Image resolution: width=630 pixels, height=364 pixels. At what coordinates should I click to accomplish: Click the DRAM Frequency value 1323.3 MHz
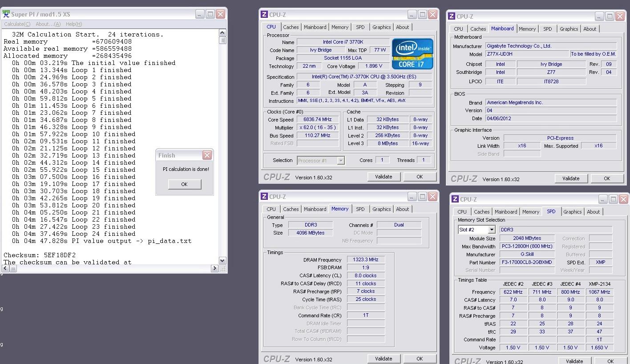(x=366, y=260)
